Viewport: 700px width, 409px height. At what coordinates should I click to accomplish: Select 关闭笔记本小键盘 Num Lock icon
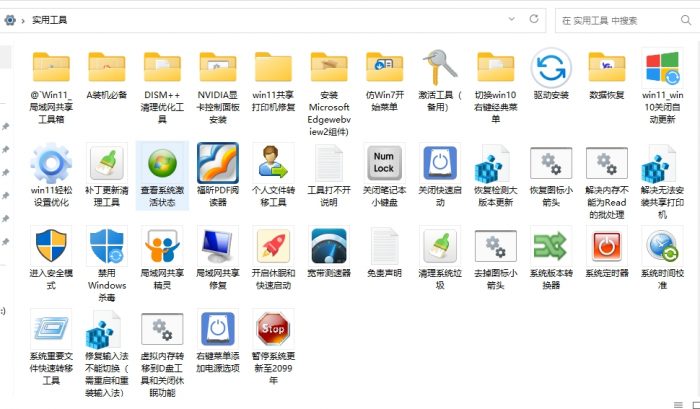point(384,163)
